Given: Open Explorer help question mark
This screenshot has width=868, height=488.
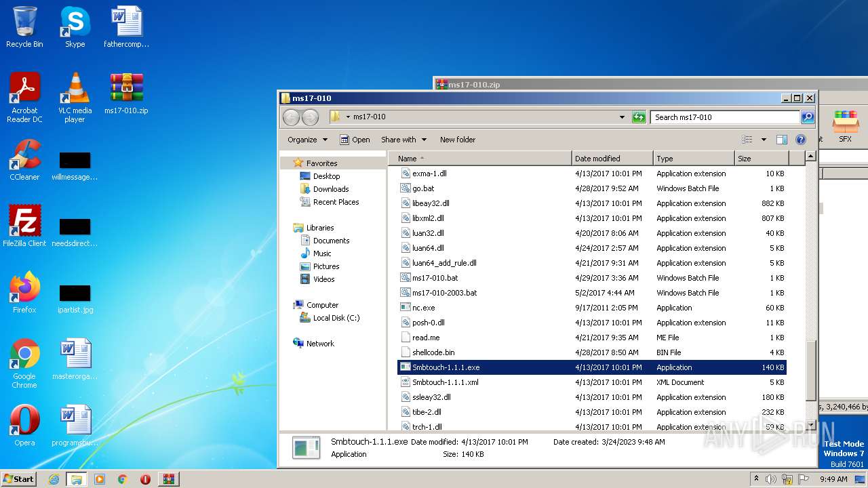Looking at the screenshot, I should point(800,140).
